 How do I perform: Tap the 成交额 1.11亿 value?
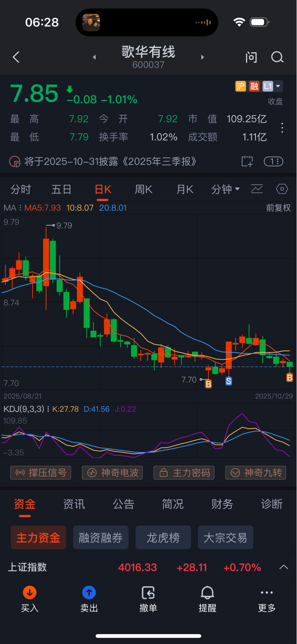pos(254,137)
